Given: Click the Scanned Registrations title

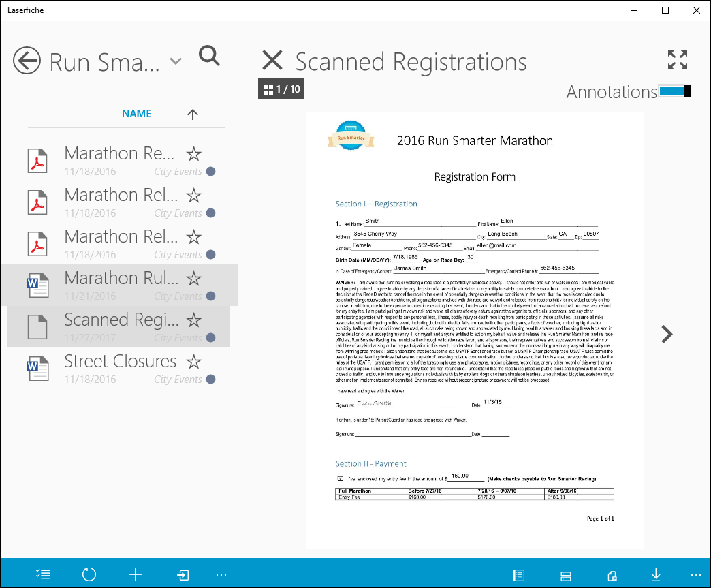Looking at the screenshot, I should pos(411,62).
